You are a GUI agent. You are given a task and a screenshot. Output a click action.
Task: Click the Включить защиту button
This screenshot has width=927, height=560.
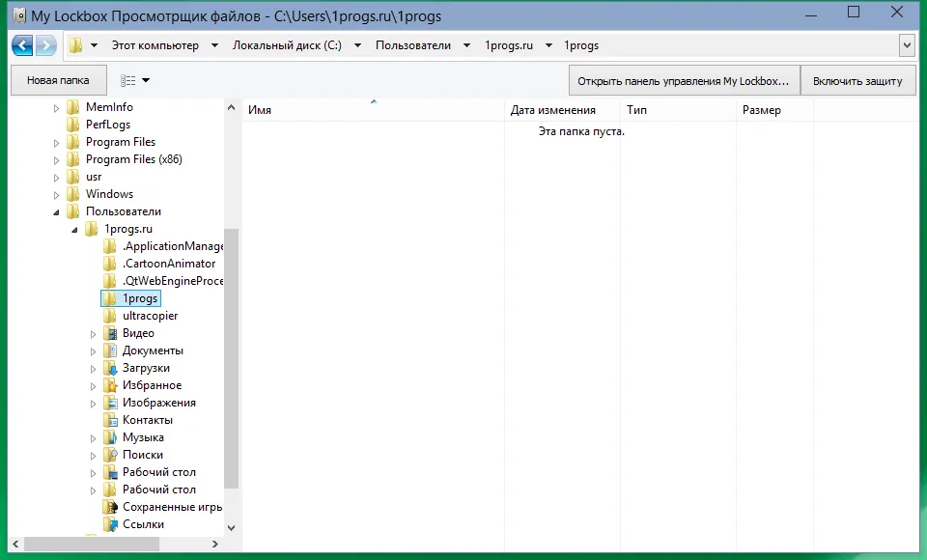857,81
